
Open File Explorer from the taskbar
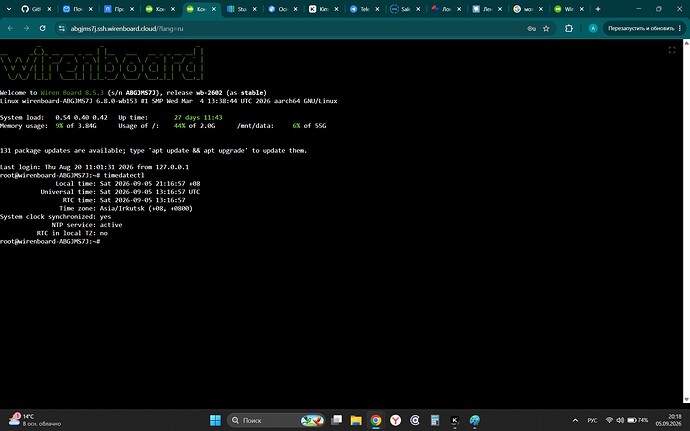click(356, 420)
